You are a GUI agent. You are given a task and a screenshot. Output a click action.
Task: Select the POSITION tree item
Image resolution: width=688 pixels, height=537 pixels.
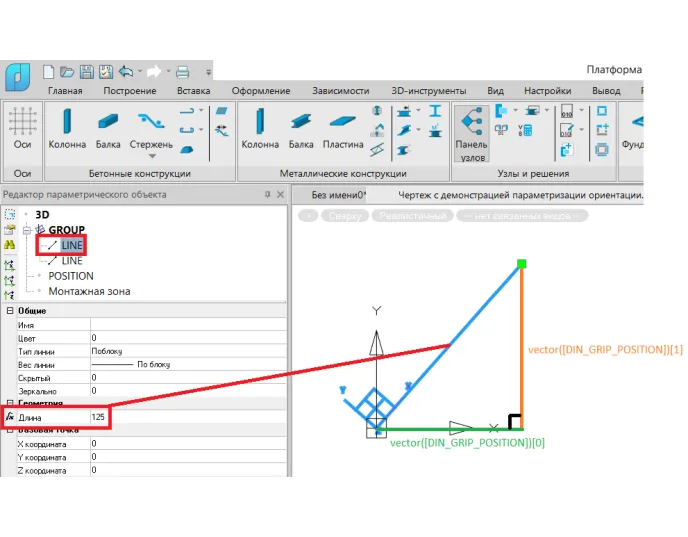71,276
